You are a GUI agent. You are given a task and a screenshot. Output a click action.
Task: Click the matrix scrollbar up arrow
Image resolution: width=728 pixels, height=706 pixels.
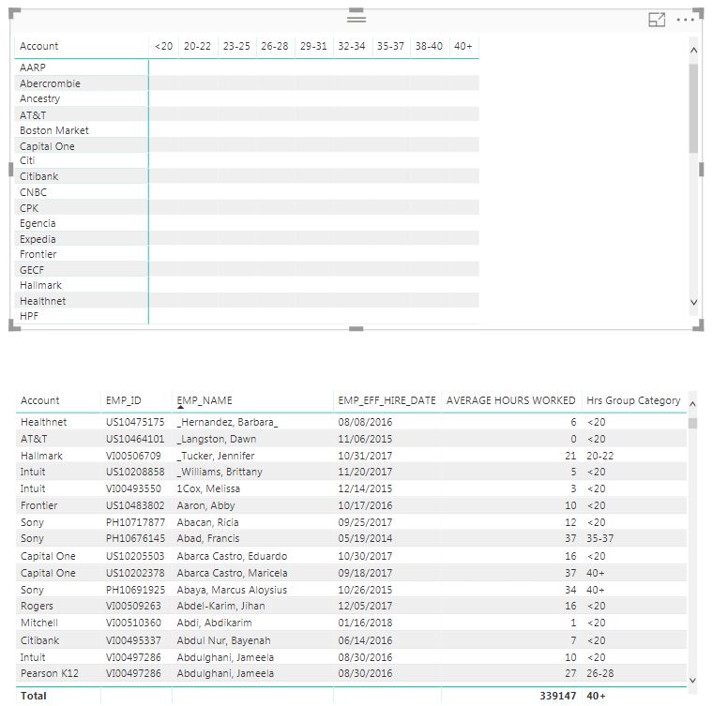point(693,50)
